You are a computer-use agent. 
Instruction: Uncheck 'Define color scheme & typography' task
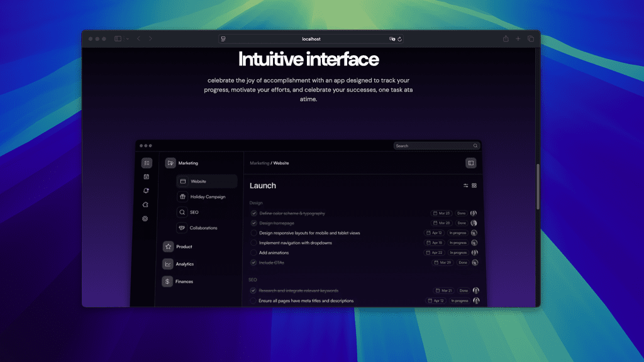click(253, 213)
